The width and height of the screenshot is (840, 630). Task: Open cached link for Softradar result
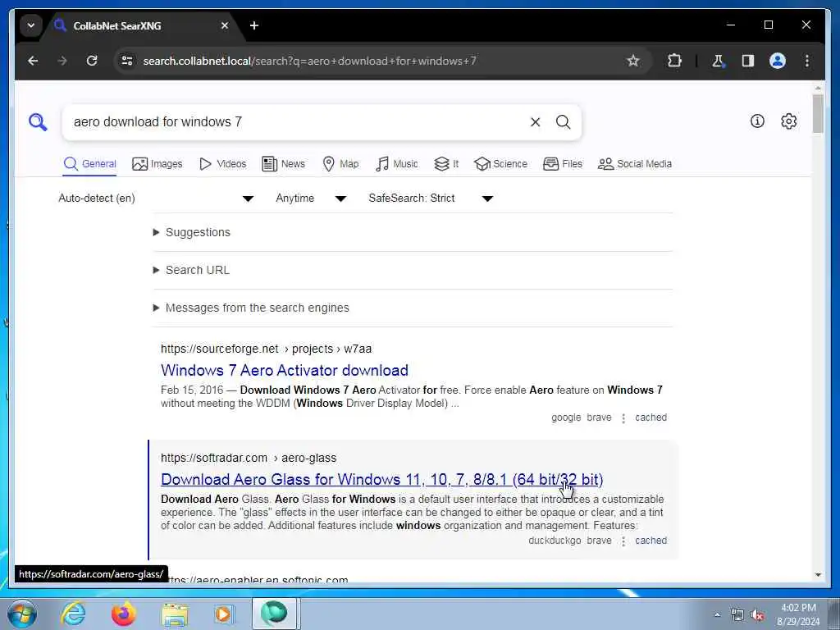651,541
